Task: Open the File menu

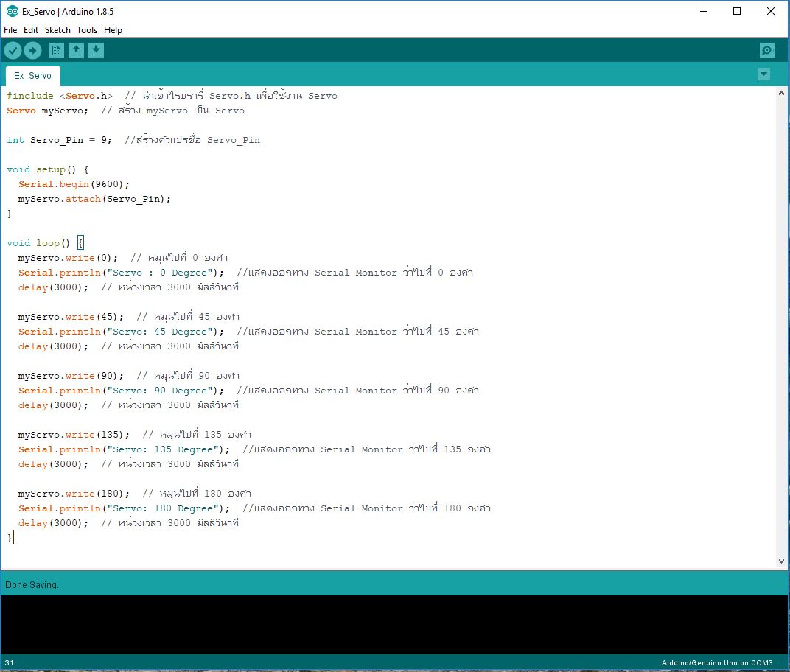Action: [x=10, y=30]
